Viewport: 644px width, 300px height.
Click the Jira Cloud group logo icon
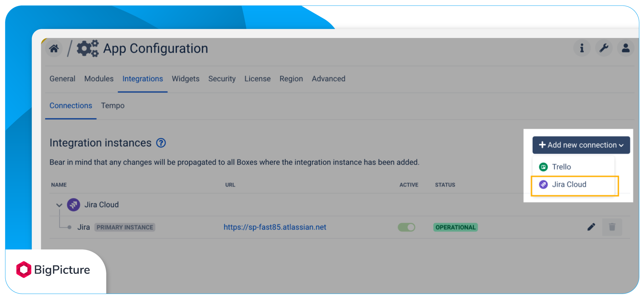[73, 205]
